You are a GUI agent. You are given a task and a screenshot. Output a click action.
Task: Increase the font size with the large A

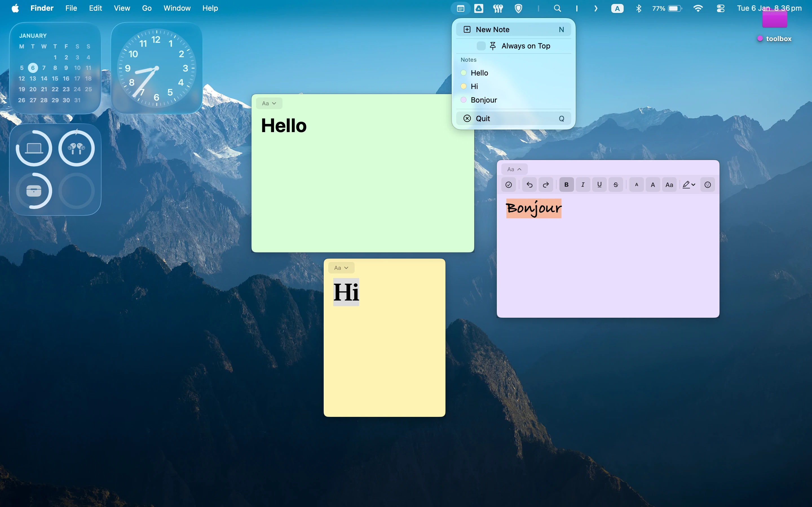[653, 184]
